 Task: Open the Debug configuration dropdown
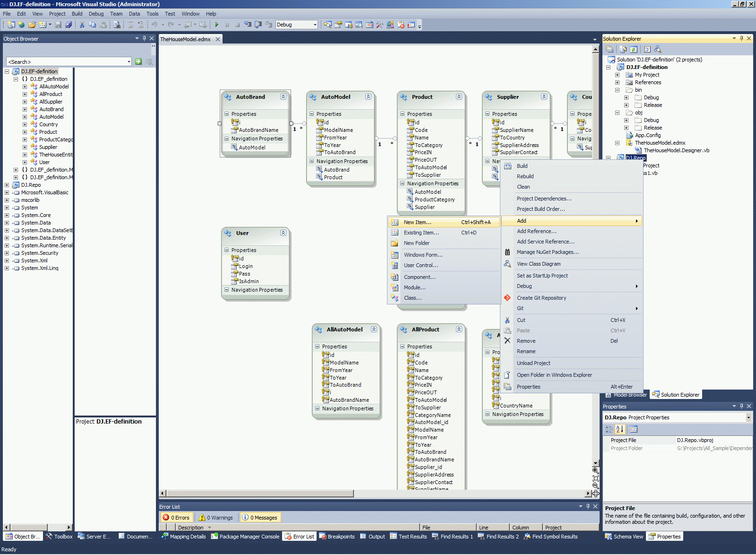[x=315, y=25]
